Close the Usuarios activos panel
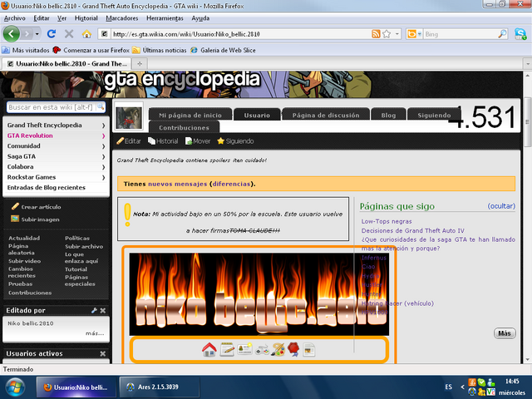Screen dimensions: 532x399 (103, 353)
